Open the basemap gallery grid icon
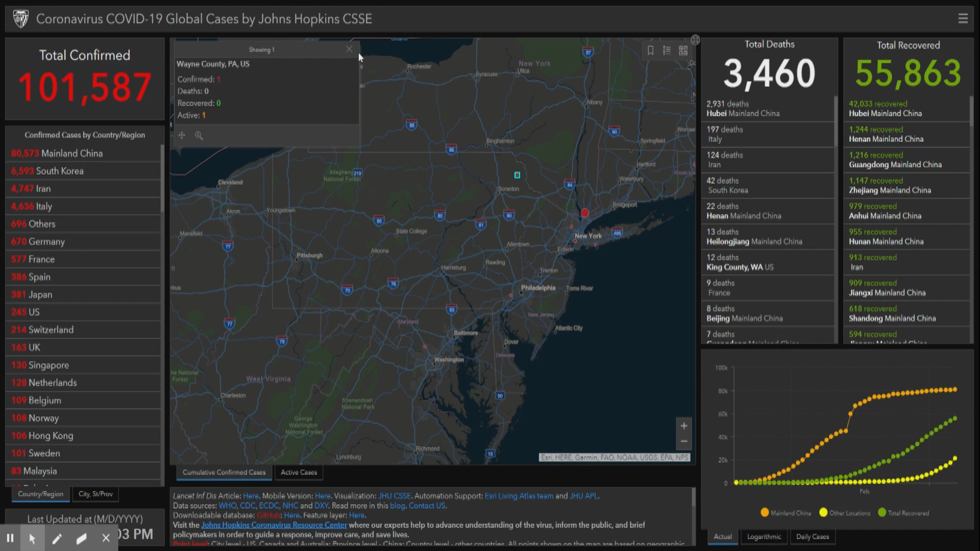This screenshot has height=551, width=980. click(x=683, y=50)
